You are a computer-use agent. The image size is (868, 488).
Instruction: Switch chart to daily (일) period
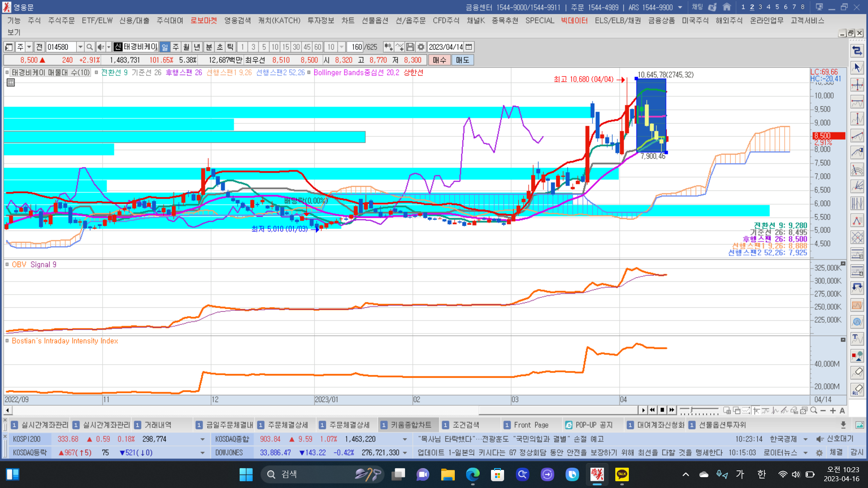pyautogui.click(x=165, y=47)
